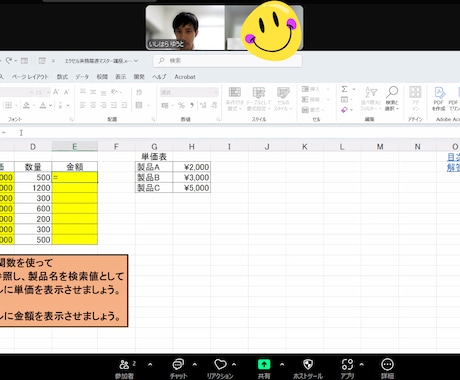Toggle Align Left in alignment group
The width and height of the screenshot is (460, 380).
tap(83, 105)
